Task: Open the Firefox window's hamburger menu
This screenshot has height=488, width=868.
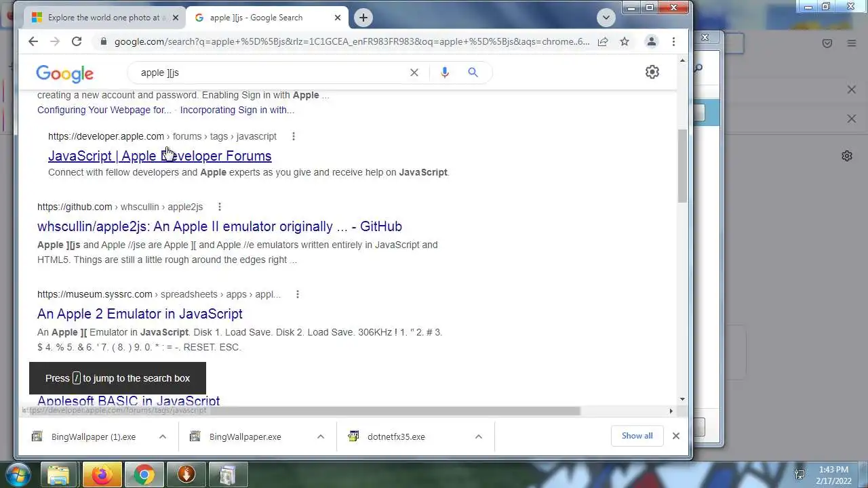Action: click(851, 43)
